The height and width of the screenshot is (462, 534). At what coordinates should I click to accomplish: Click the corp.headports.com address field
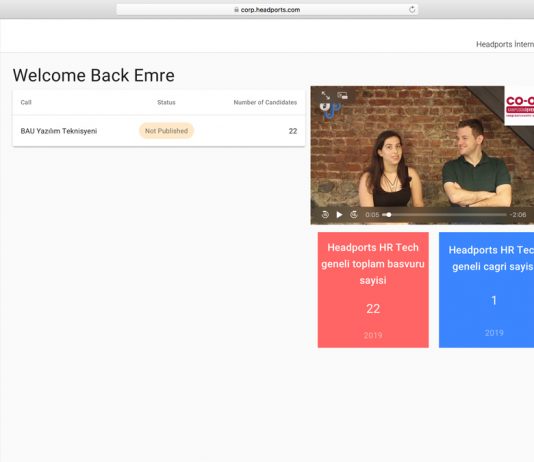coord(267,10)
